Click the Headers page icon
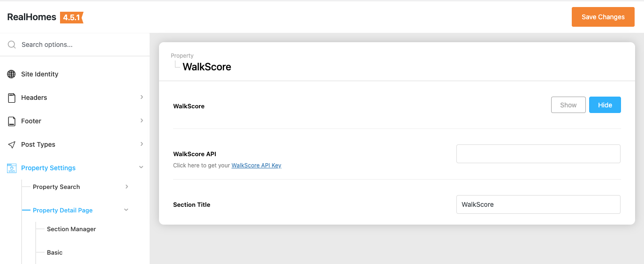Image resolution: width=644 pixels, height=264 pixels. pos(12,98)
